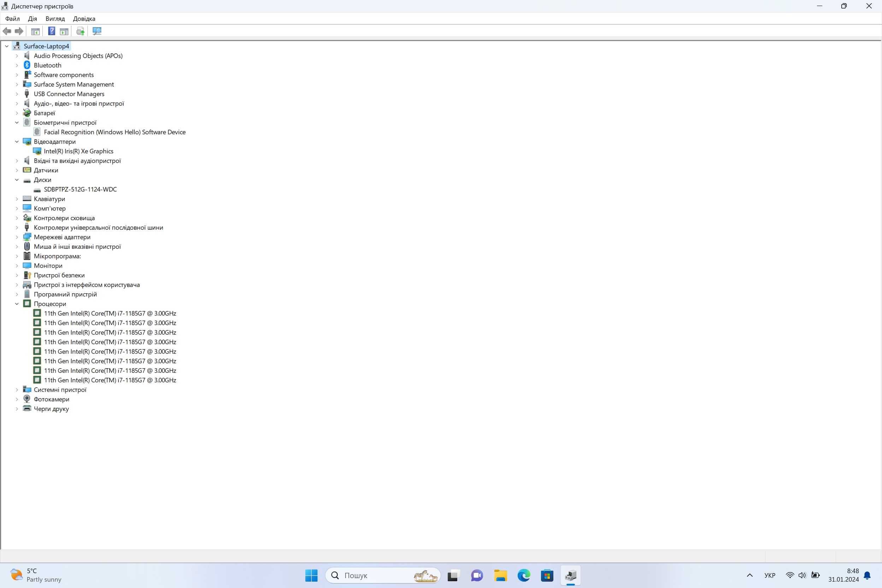882x588 pixels.
Task: Click the Клавіатури keyboard icon
Action: pyautogui.click(x=27, y=199)
